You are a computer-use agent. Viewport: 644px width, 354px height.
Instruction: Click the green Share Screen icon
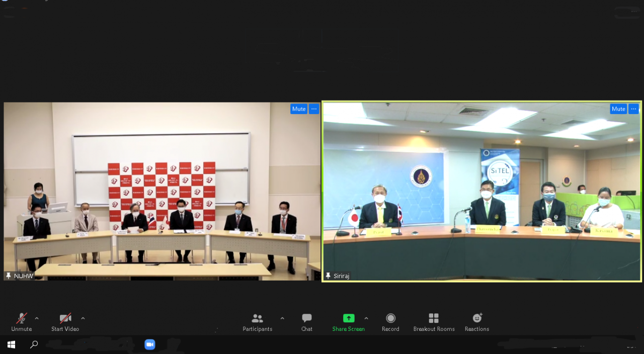tap(348, 318)
